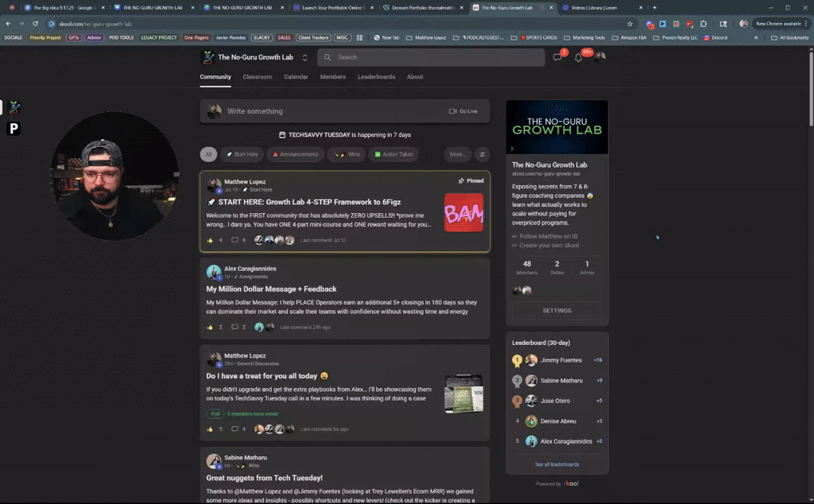Open the group SETTINGS button
814x504 pixels.
tap(557, 310)
